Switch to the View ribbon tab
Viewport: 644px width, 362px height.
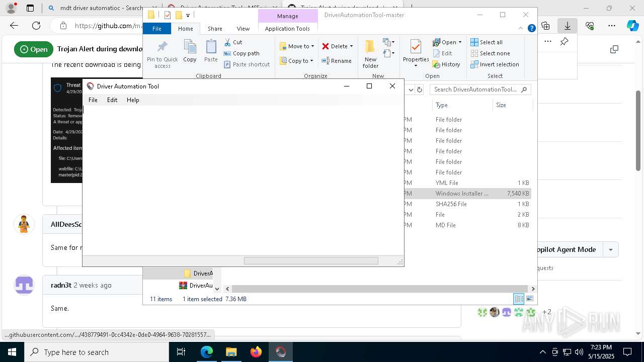coord(243,29)
